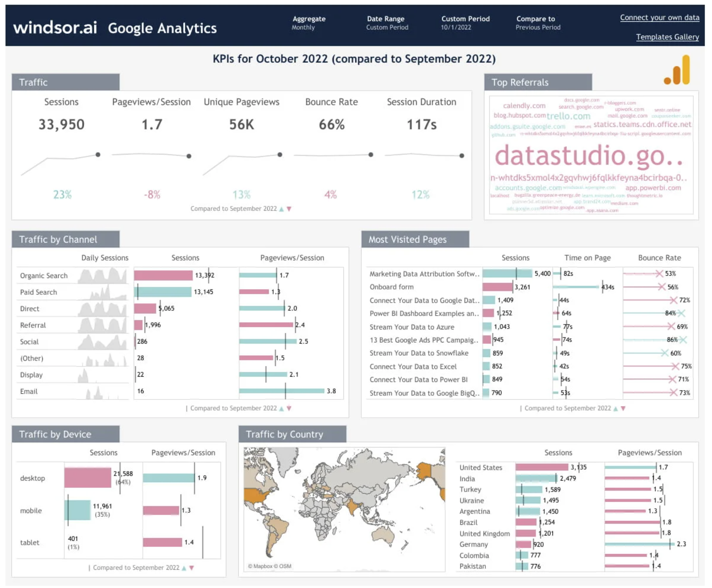Select the Traffic section tab header
712x588 pixels.
pyautogui.click(x=65, y=82)
